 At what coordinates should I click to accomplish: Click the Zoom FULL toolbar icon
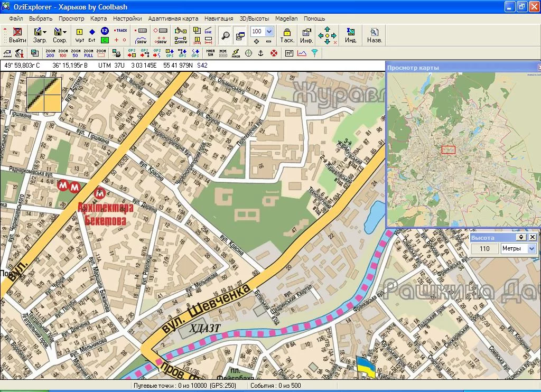(88, 53)
